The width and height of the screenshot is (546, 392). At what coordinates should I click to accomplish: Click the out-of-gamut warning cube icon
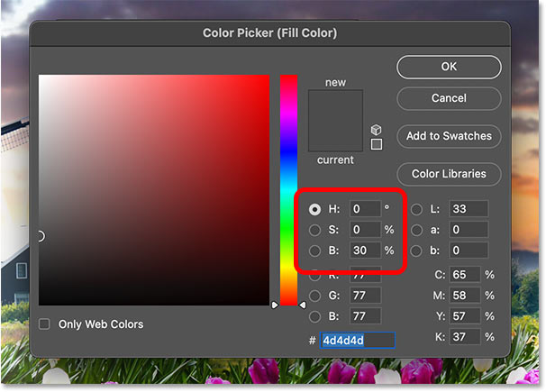[x=376, y=130]
